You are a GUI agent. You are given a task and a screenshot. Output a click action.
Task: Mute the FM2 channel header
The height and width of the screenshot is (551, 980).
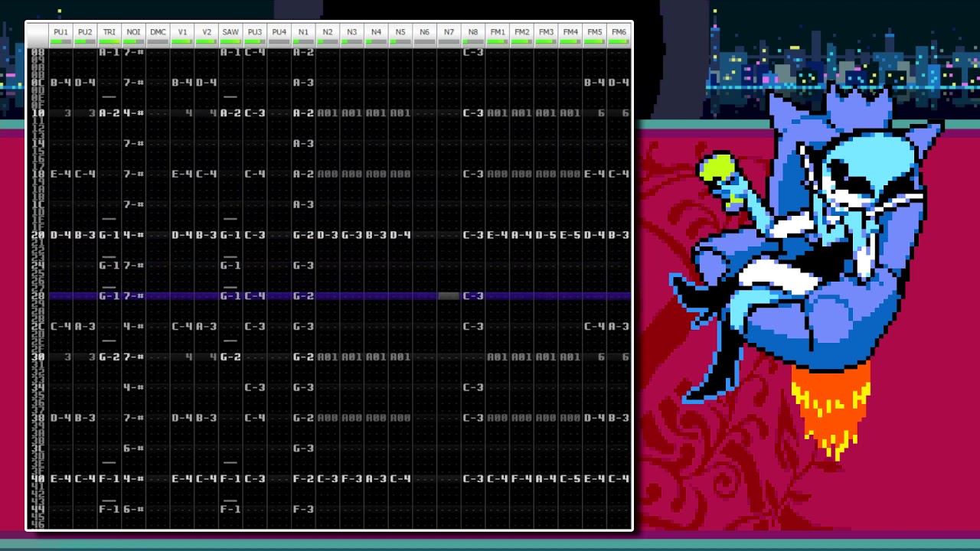click(x=521, y=35)
